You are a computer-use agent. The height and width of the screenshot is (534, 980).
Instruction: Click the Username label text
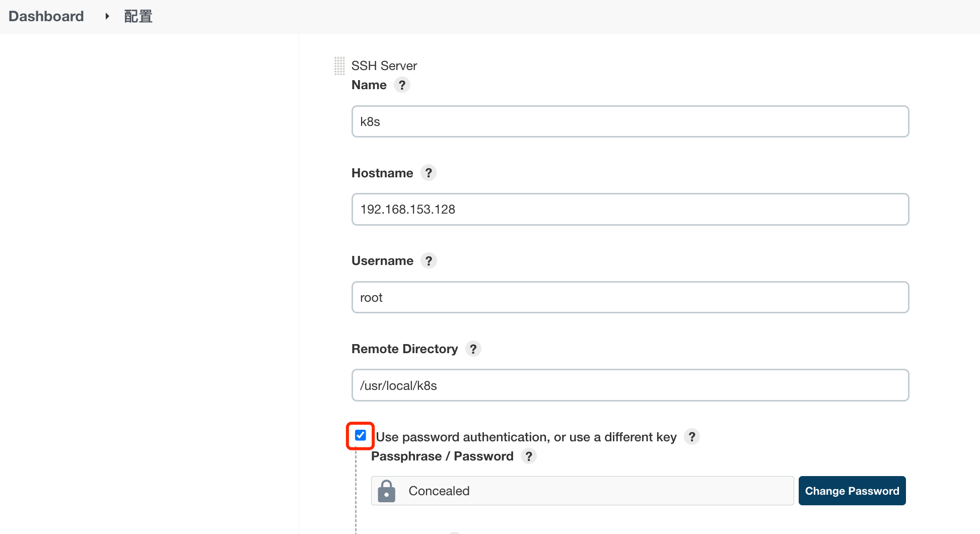382,260
